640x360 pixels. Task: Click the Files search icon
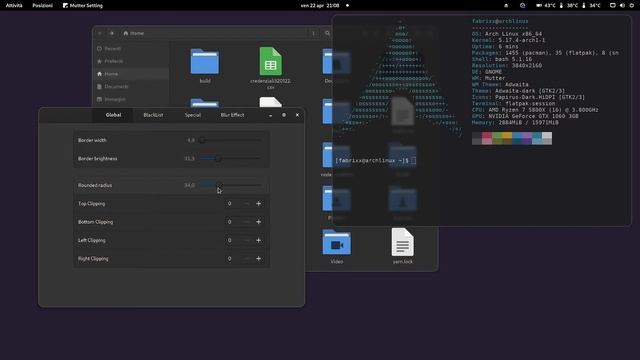pos(327,33)
